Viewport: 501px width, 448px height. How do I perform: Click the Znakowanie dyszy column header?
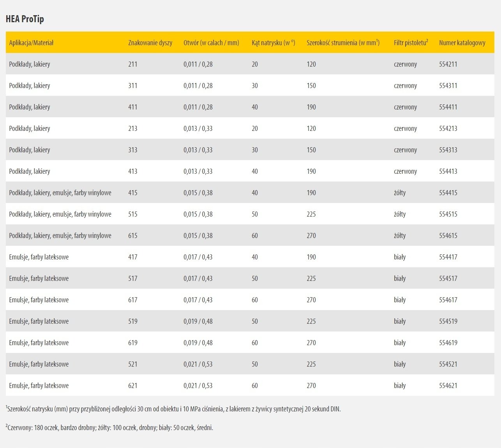[x=150, y=43]
